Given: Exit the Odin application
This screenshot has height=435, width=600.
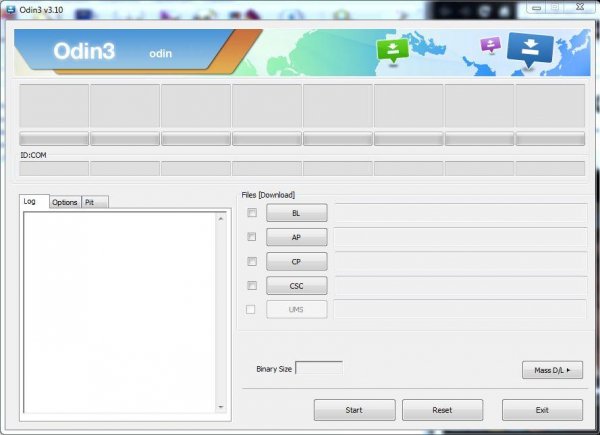Looking at the screenshot, I should click(x=542, y=410).
